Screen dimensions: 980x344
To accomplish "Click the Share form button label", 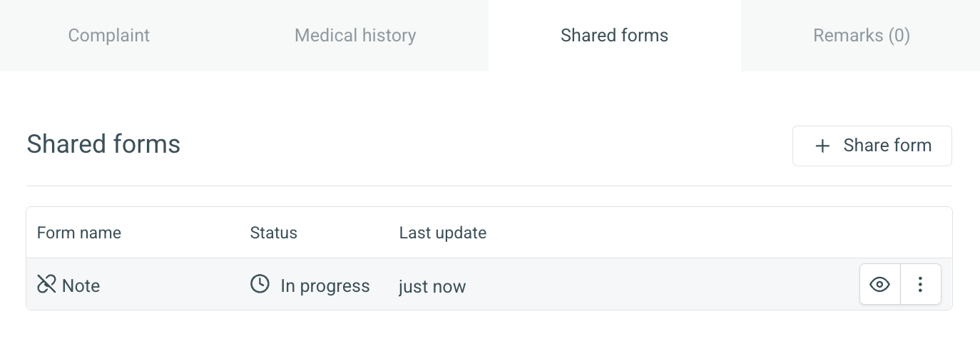I will point(887,146).
